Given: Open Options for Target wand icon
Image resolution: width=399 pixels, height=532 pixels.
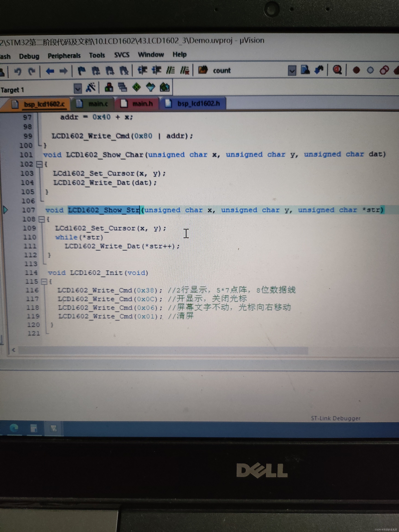Looking at the screenshot, I should point(91,88).
